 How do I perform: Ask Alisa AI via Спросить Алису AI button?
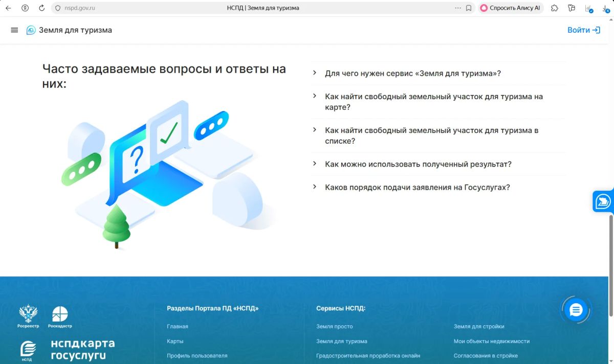coord(511,8)
